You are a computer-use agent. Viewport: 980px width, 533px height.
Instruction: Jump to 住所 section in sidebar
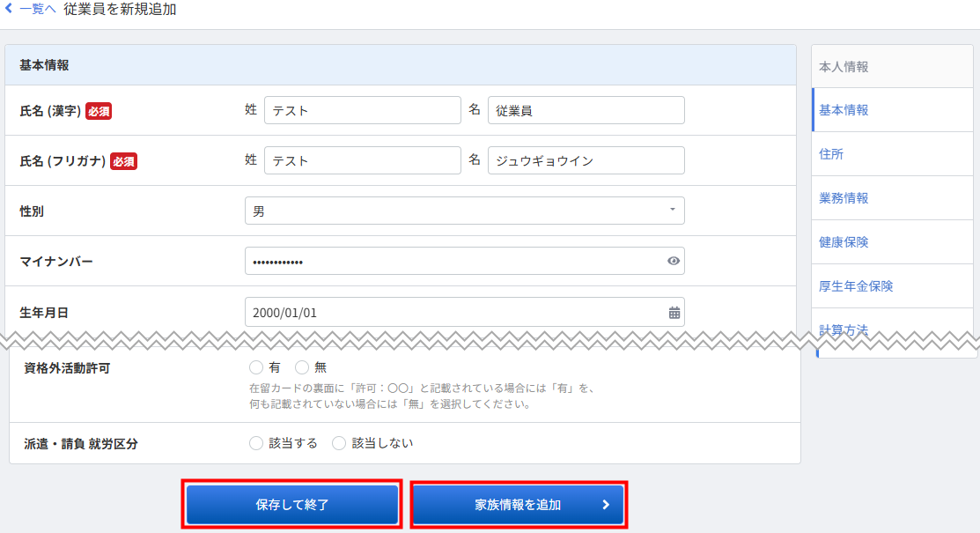831,154
